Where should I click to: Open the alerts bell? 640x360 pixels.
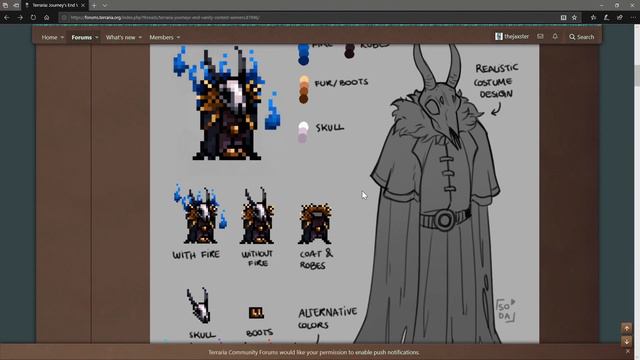pyautogui.click(x=555, y=37)
